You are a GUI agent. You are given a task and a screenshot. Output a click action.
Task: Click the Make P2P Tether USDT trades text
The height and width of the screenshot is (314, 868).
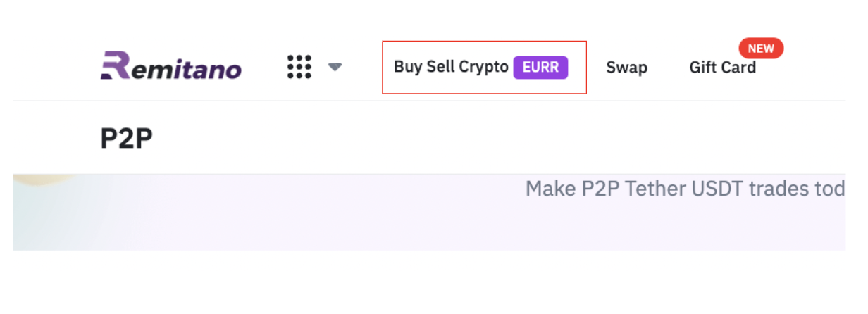pyautogui.click(x=685, y=189)
